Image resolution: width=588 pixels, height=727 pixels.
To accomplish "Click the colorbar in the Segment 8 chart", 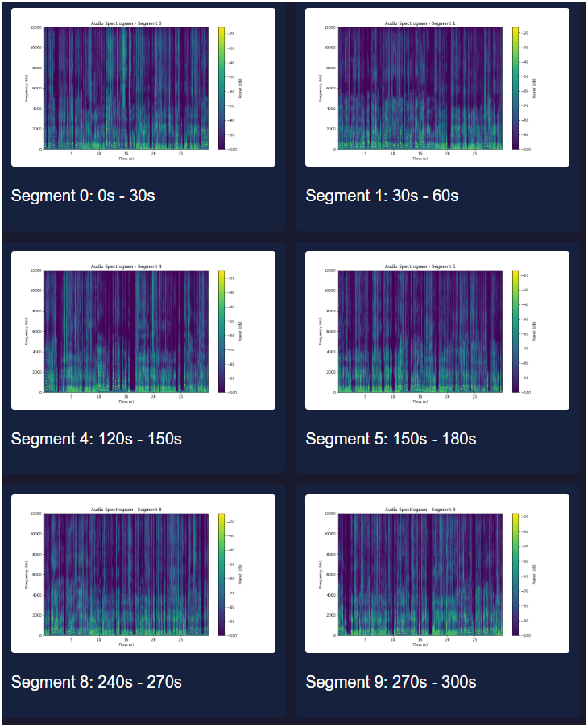I will click(x=221, y=575).
